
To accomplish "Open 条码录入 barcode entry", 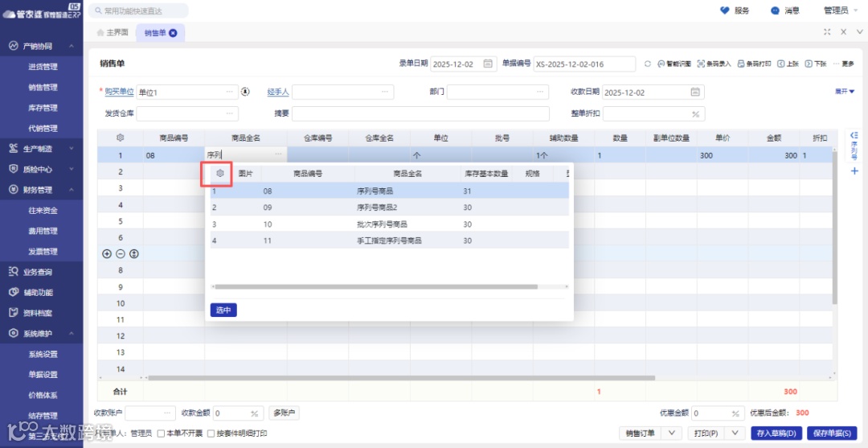I will 714,64.
